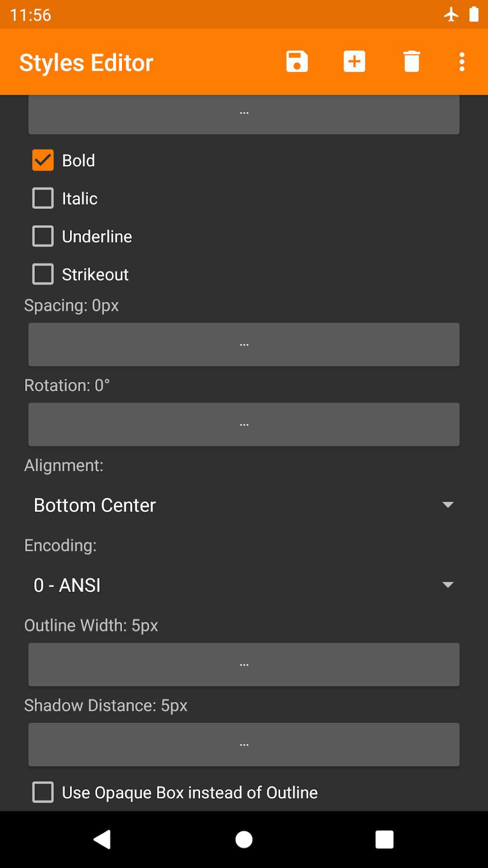
Task: Click the Spacing value button
Action: click(x=244, y=344)
